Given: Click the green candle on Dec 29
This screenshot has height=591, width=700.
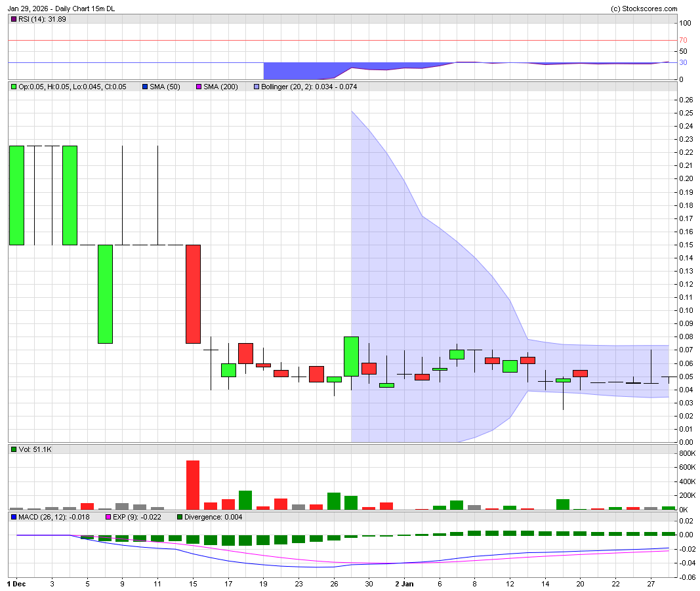Looking at the screenshot, I should tap(352, 357).
